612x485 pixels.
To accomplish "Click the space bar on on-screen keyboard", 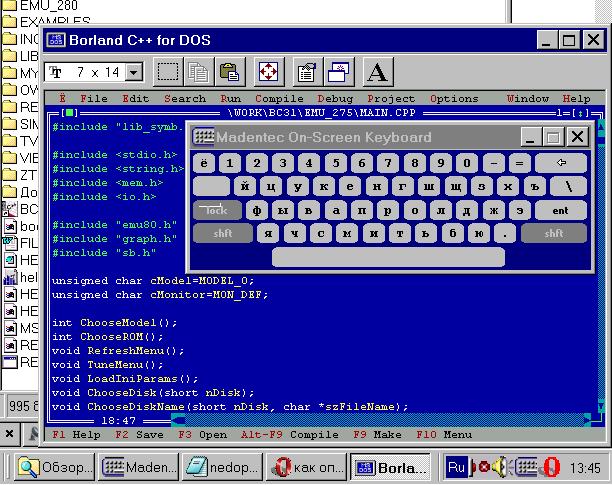I will pyautogui.click(x=388, y=258).
